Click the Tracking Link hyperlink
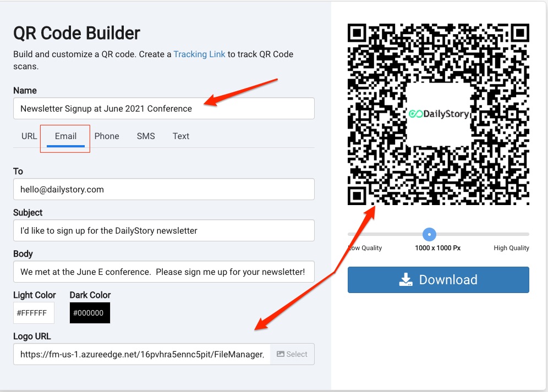The width and height of the screenshot is (548, 392). pos(199,54)
